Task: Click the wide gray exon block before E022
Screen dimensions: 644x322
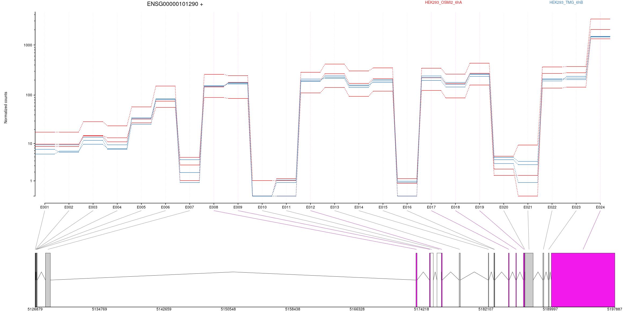Action: 529,280
